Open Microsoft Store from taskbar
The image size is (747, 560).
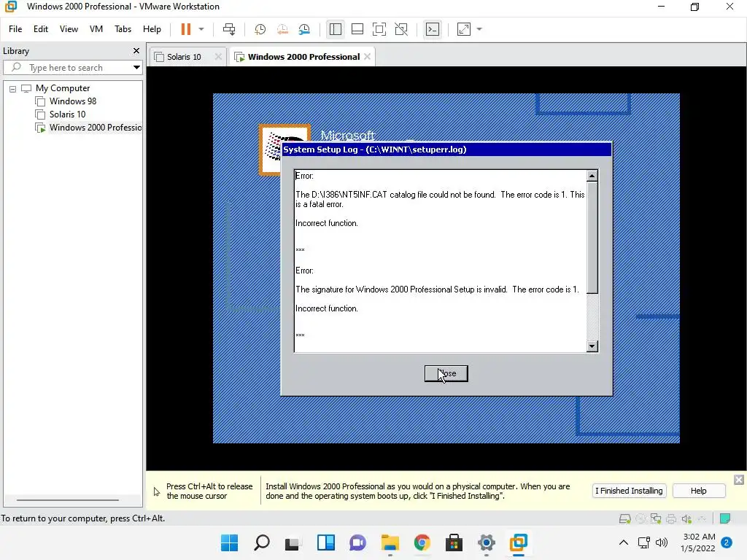pos(454,542)
